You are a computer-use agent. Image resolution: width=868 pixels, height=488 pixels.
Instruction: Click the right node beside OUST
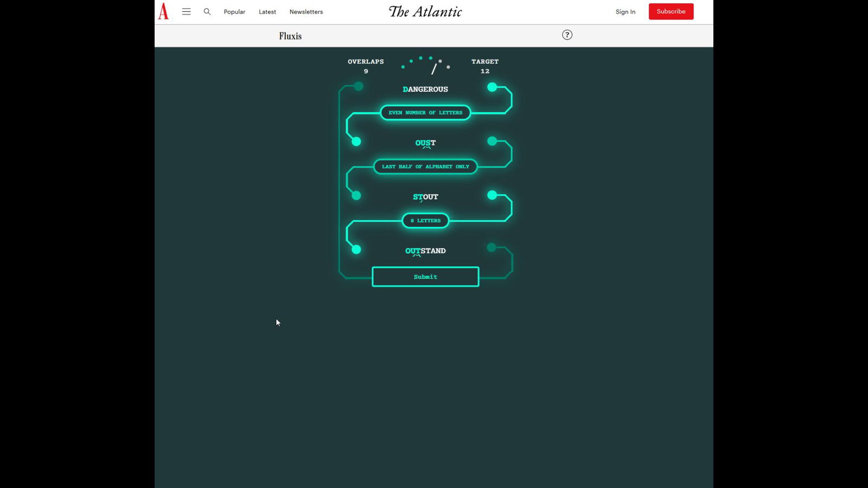coord(492,141)
